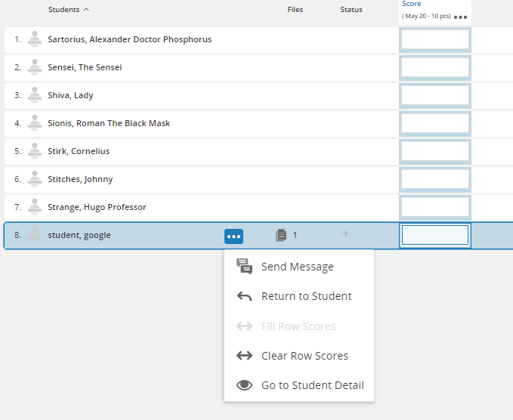The image size is (513, 420).
Task: Click the avatar icon for Strange, Hugo Professor
Action: click(34, 207)
